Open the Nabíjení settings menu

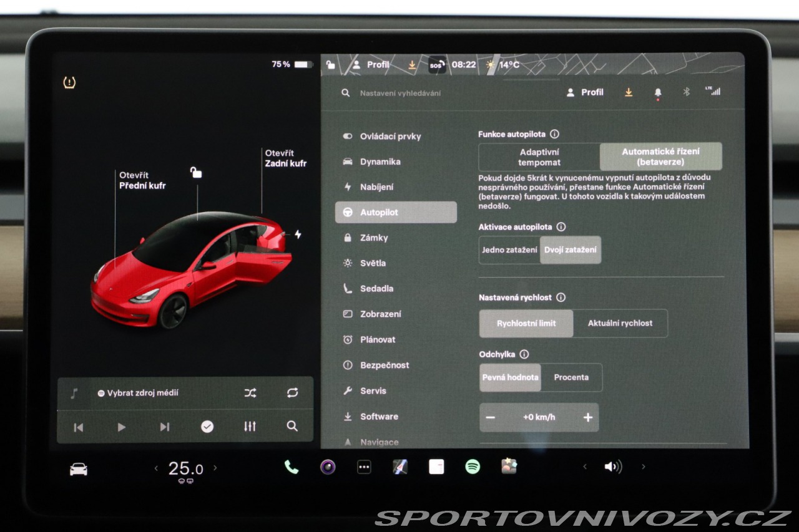(376, 187)
